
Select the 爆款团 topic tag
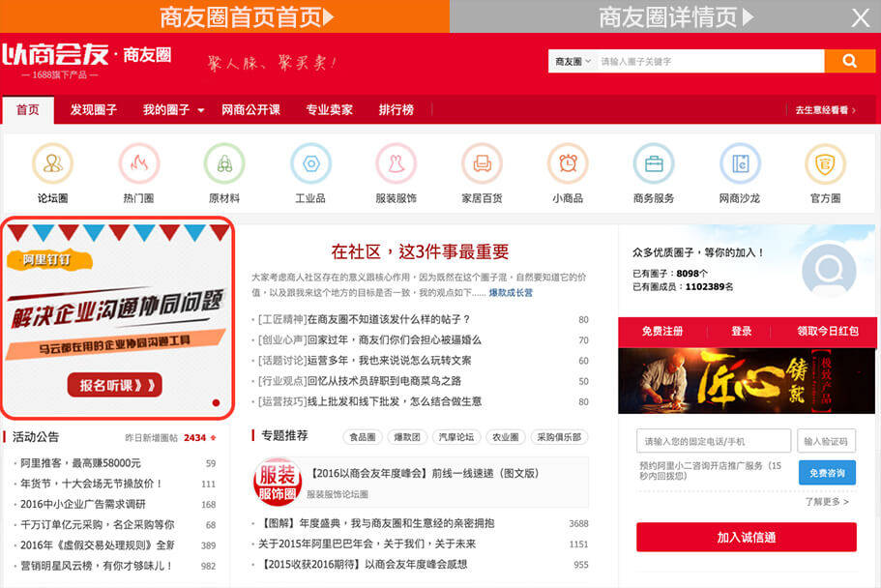407,437
